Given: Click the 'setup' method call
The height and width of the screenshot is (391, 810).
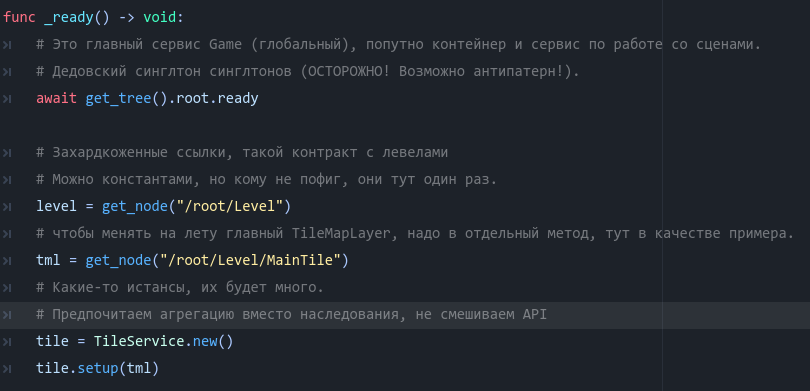Looking at the screenshot, I should click(98, 368).
